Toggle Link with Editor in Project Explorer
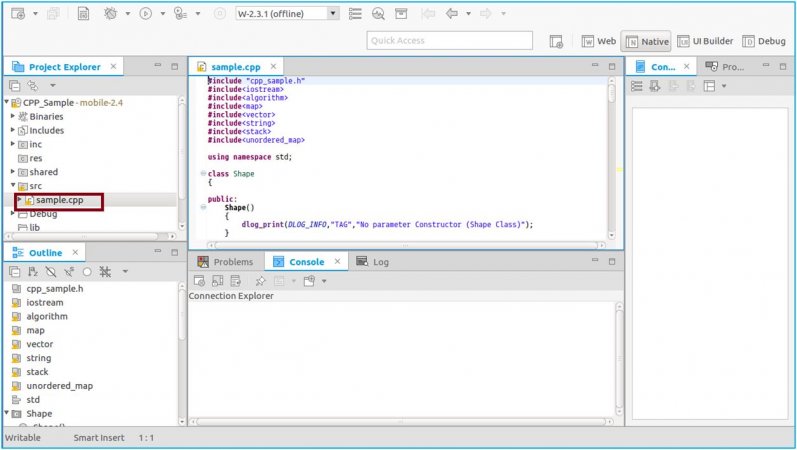Image resolution: width=797 pixels, height=450 pixels. (32, 86)
